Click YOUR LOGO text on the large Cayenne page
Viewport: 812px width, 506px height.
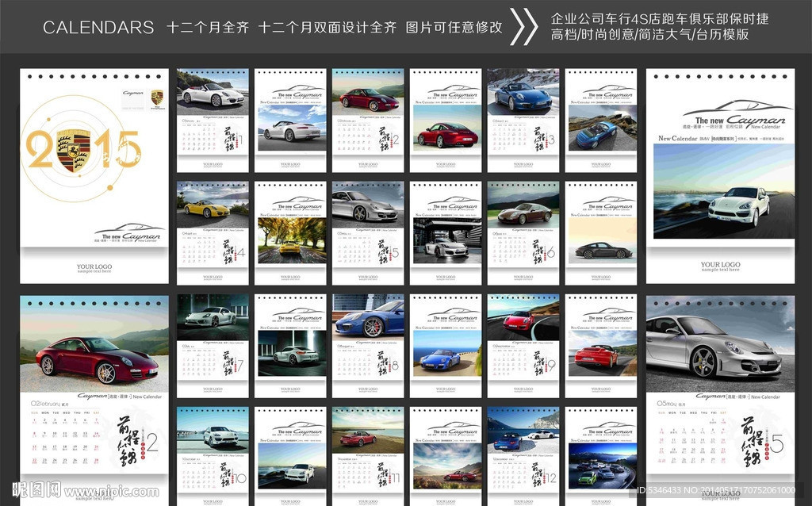[x=720, y=266]
